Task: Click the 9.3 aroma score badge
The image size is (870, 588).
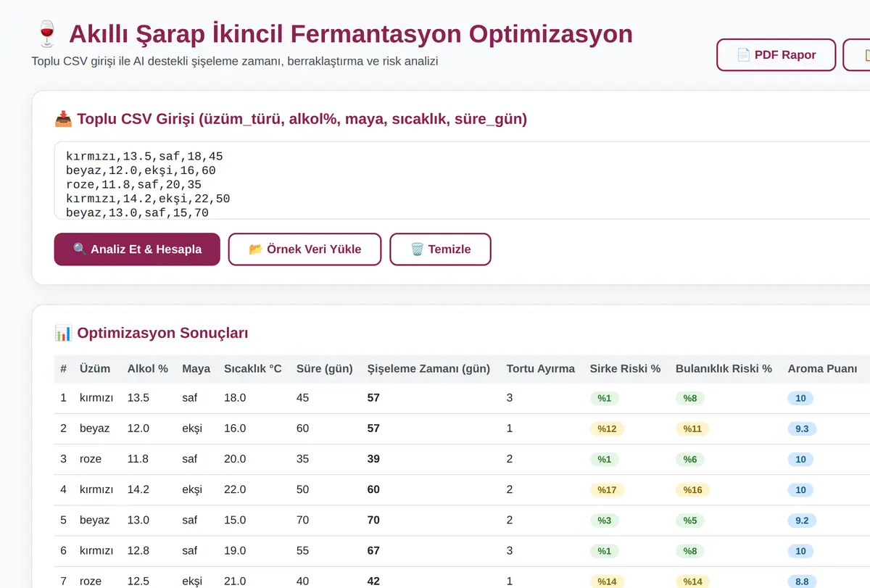Action: [802, 428]
